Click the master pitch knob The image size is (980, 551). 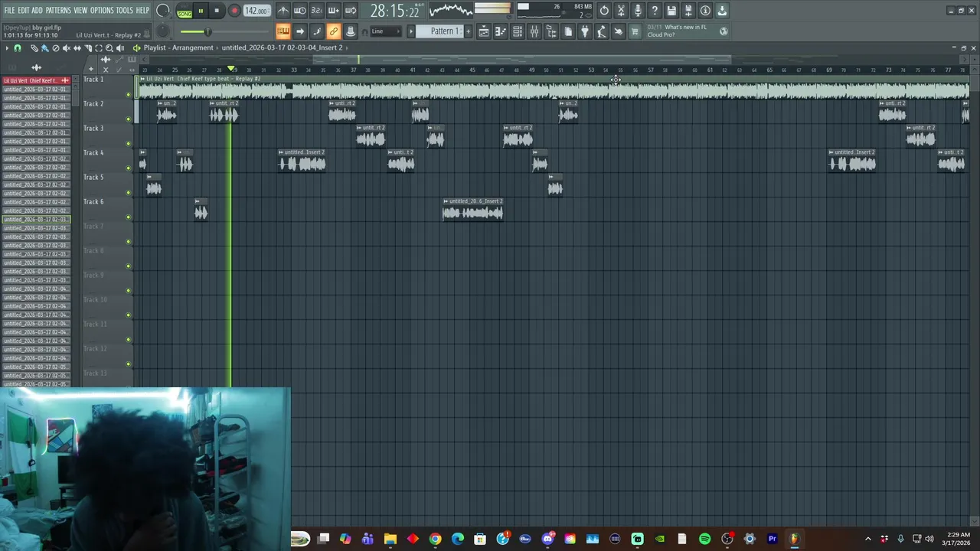coord(163,31)
